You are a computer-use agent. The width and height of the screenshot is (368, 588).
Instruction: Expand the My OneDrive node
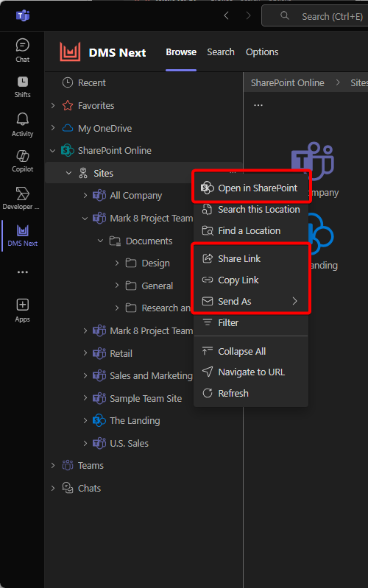coord(53,128)
